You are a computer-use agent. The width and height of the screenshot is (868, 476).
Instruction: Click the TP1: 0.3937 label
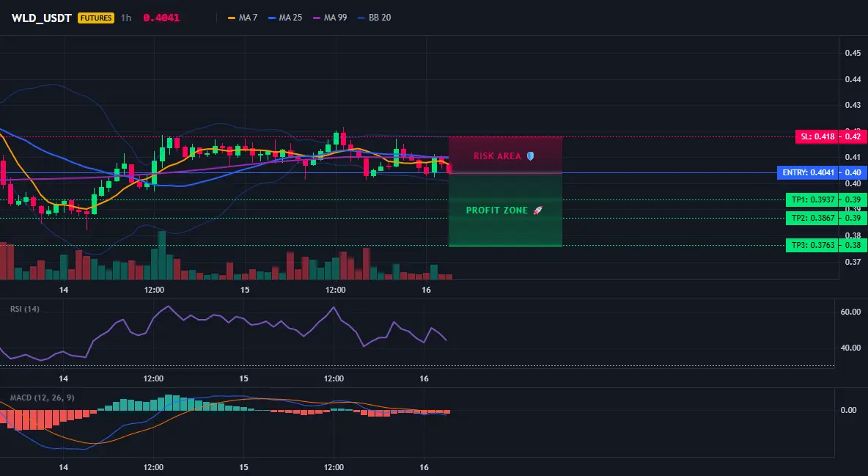click(x=812, y=200)
